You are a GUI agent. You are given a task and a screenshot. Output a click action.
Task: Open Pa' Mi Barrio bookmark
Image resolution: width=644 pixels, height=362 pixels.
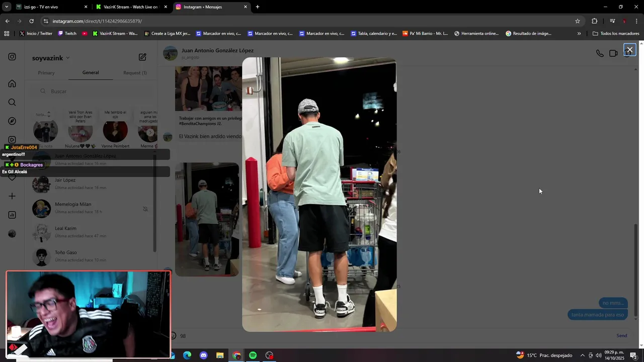[x=425, y=34]
